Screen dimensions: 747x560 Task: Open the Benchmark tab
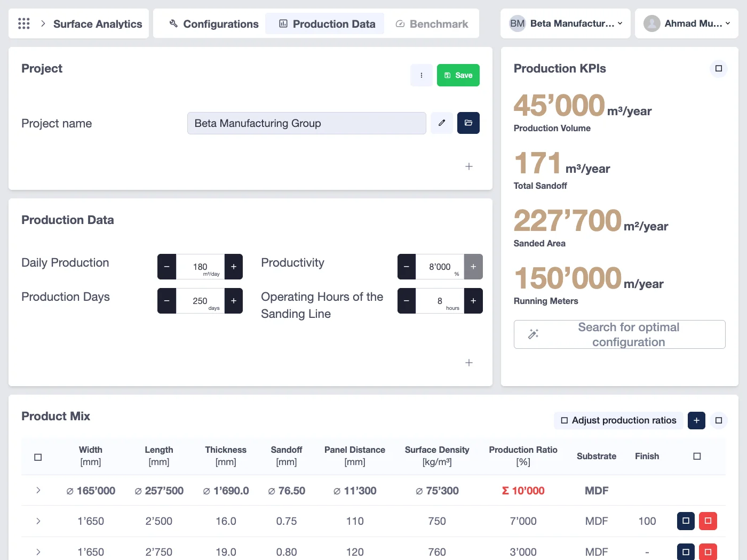point(432,24)
